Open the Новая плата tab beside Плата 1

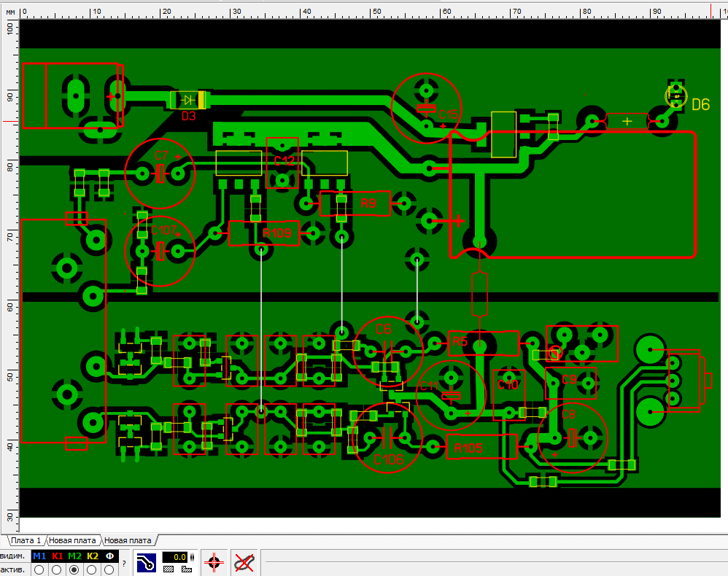(x=72, y=541)
